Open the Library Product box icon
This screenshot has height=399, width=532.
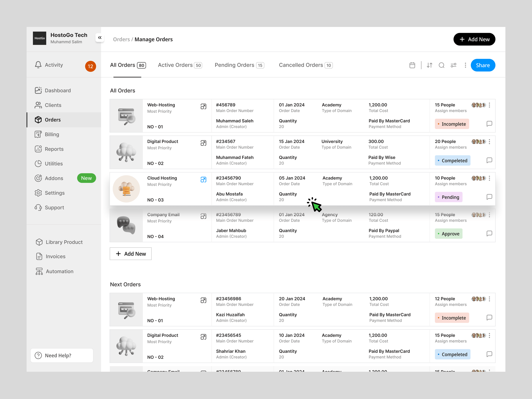pyautogui.click(x=39, y=242)
